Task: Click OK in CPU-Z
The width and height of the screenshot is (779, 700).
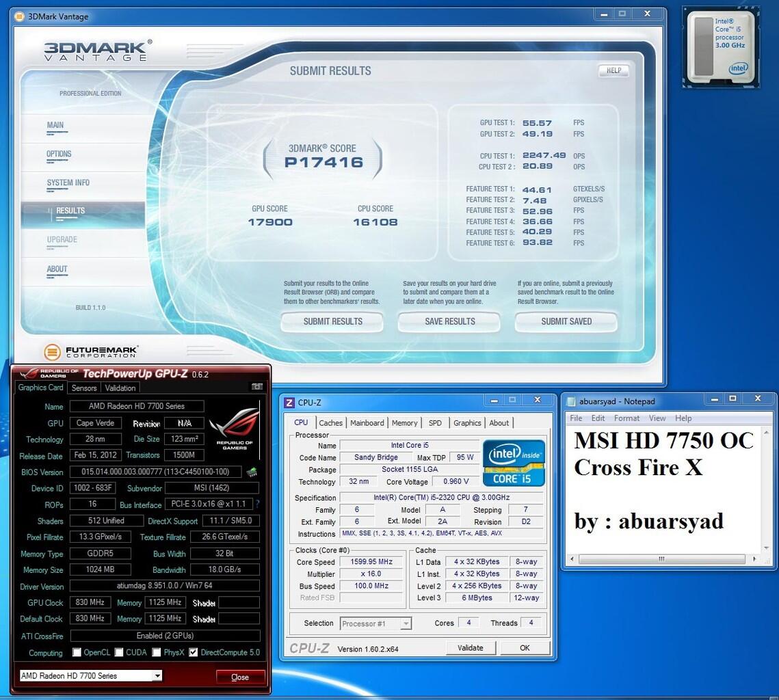Action: coord(525,648)
